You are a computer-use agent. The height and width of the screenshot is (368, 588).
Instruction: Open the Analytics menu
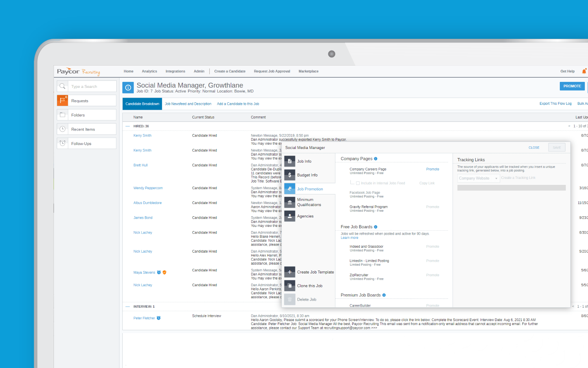[149, 71]
